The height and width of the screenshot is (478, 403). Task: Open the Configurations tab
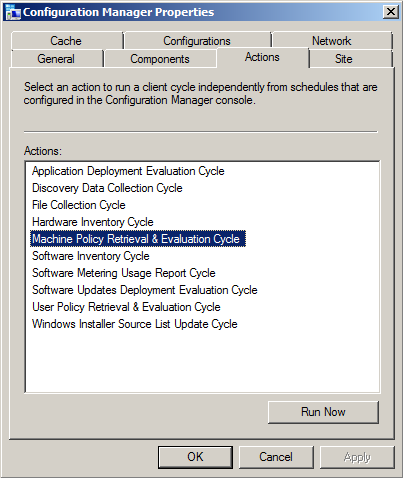tap(197, 41)
